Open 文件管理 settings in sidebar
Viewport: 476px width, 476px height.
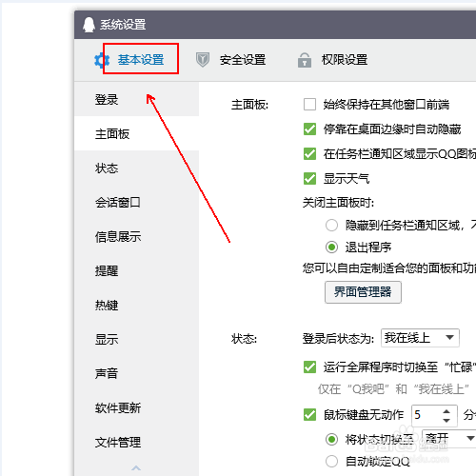[x=137, y=443]
